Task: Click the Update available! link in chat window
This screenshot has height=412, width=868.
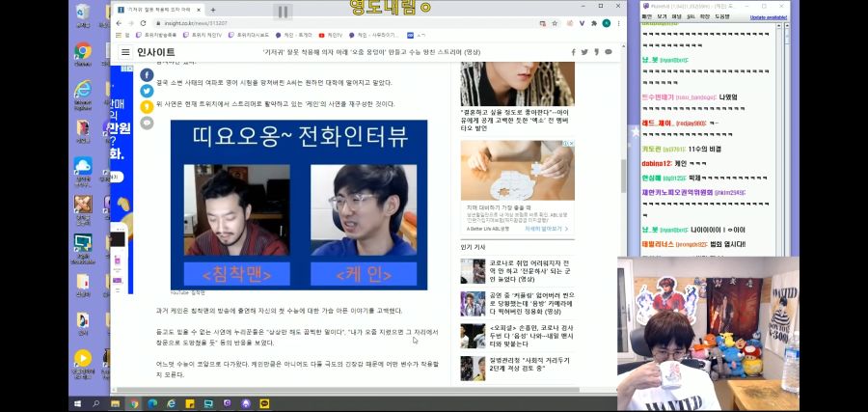Action: pos(769,17)
